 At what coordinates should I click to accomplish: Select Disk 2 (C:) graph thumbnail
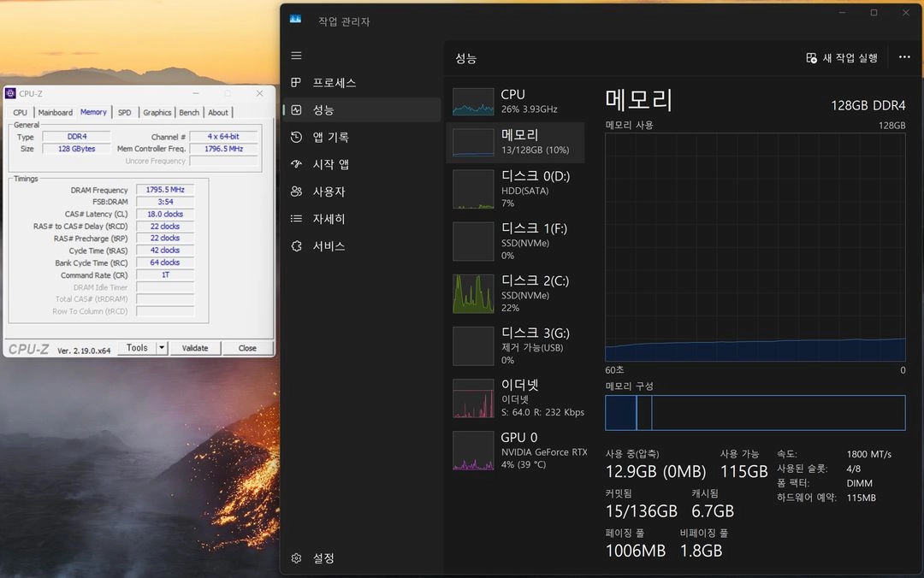pyautogui.click(x=473, y=293)
